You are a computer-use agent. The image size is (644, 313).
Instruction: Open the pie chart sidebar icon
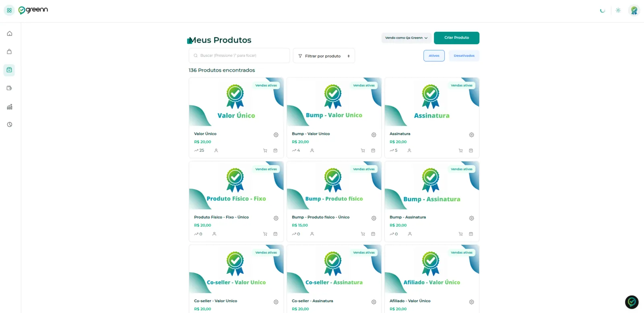10,124
